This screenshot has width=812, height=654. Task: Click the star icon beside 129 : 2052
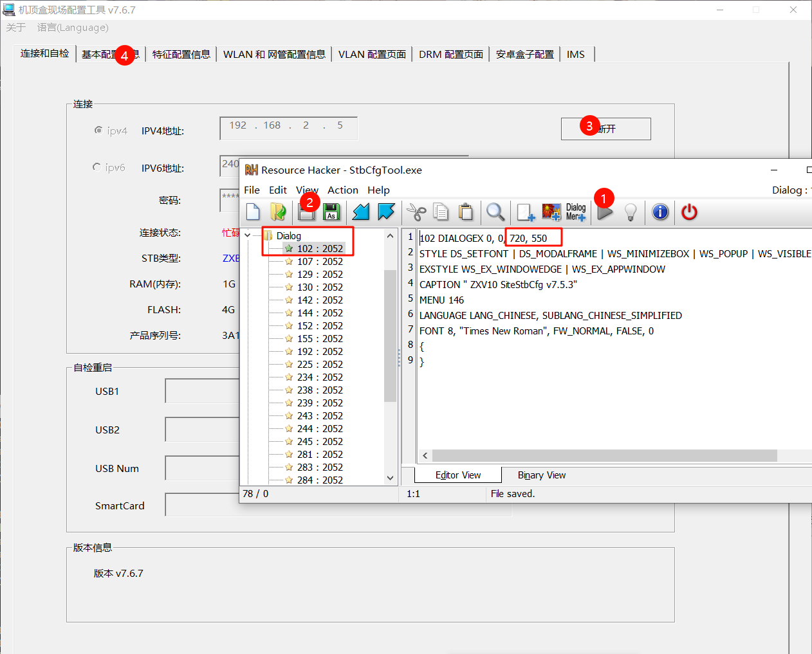(289, 274)
